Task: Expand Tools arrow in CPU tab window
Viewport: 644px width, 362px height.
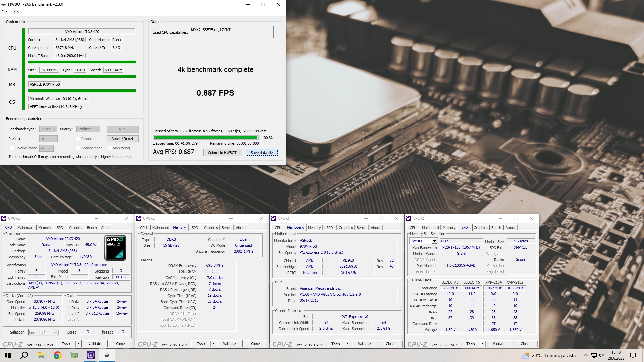Action: pyautogui.click(x=78, y=344)
